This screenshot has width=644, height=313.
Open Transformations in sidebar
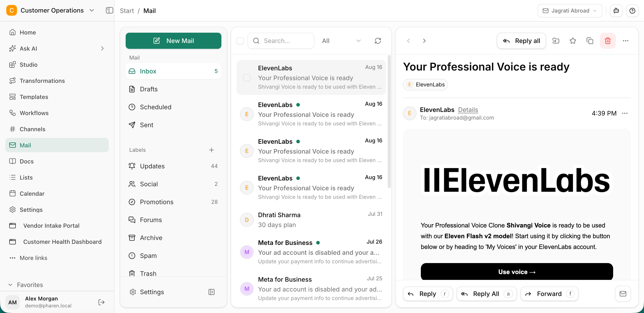(57, 81)
